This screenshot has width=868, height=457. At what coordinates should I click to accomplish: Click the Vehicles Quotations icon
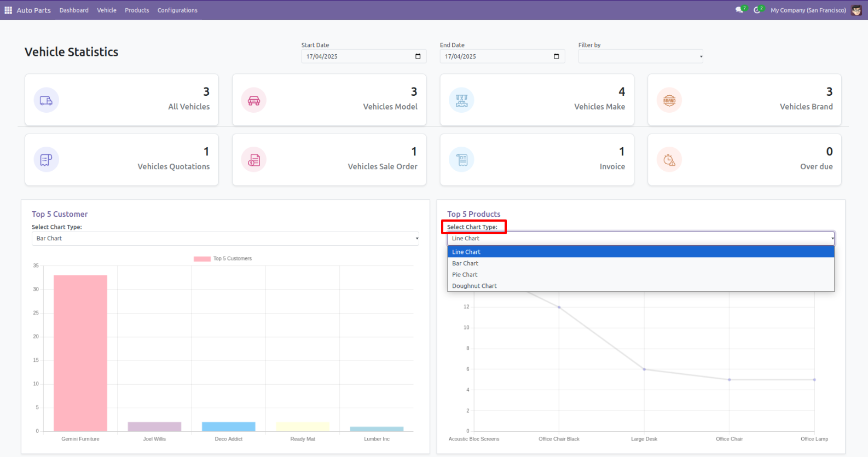tap(46, 160)
